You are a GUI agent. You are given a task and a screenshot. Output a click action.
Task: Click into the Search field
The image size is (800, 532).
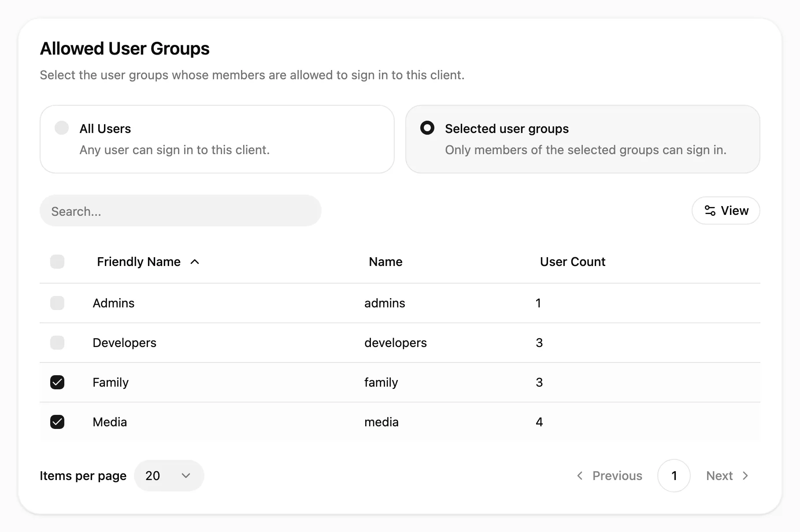pos(181,211)
